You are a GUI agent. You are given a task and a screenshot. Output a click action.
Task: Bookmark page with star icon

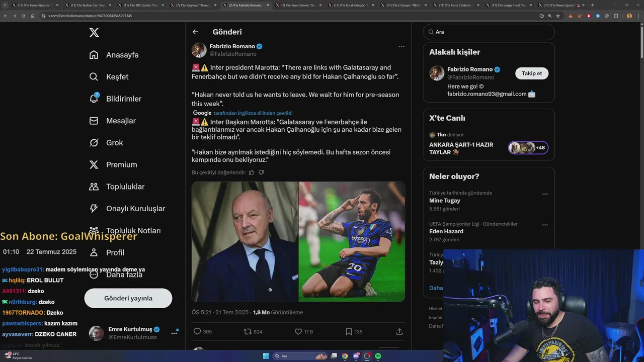558,16
